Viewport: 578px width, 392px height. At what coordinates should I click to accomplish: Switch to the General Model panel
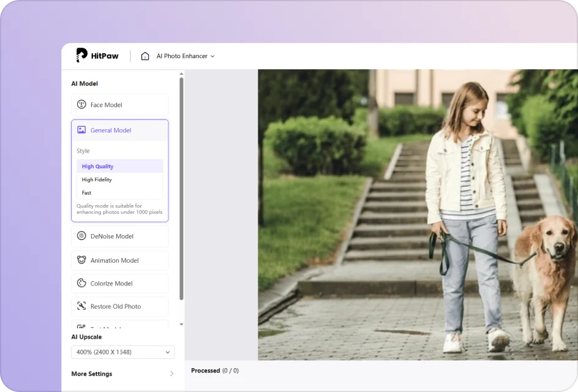(x=110, y=130)
